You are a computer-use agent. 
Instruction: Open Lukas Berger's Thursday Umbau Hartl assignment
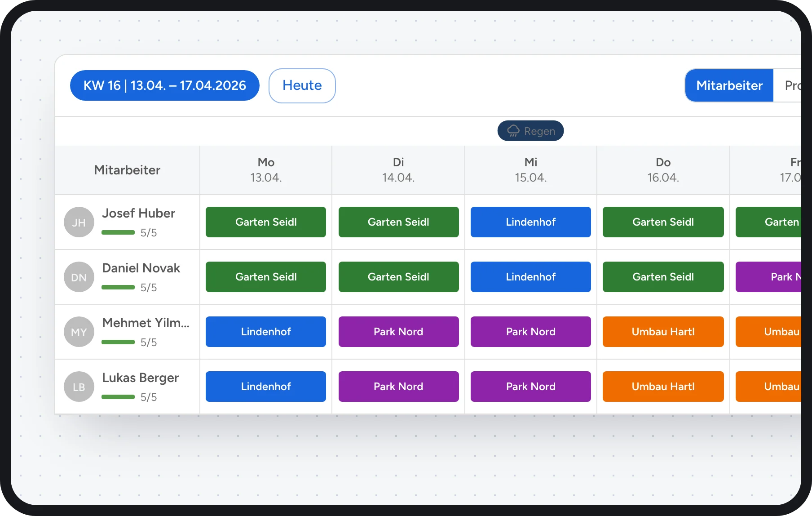663,387
